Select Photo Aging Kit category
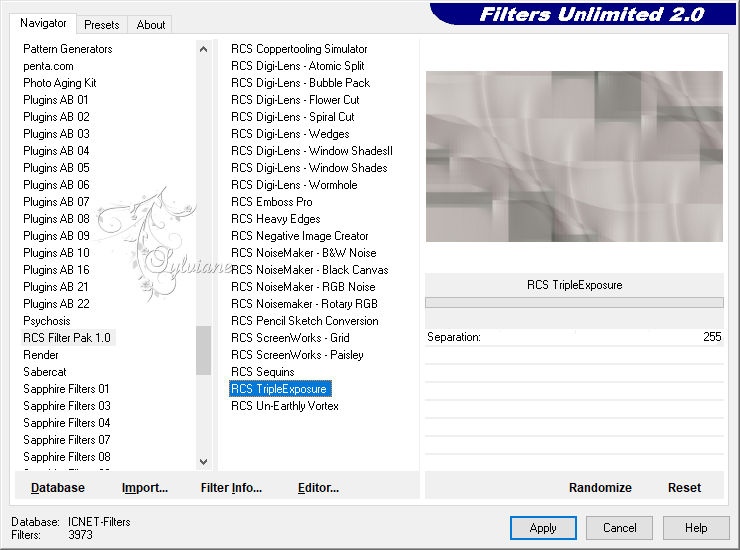The width and height of the screenshot is (740, 550). pos(59,83)
